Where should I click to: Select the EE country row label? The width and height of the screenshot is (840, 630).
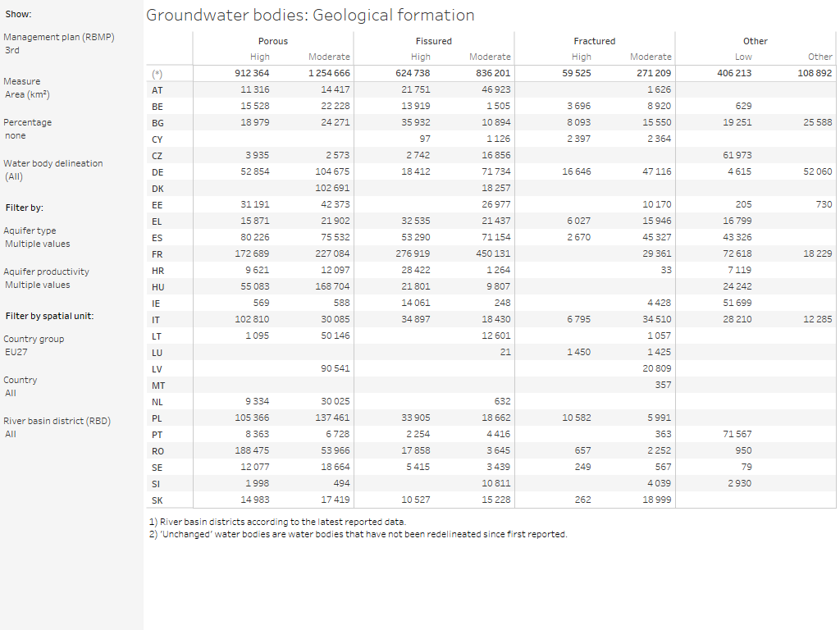click(157, 205)
